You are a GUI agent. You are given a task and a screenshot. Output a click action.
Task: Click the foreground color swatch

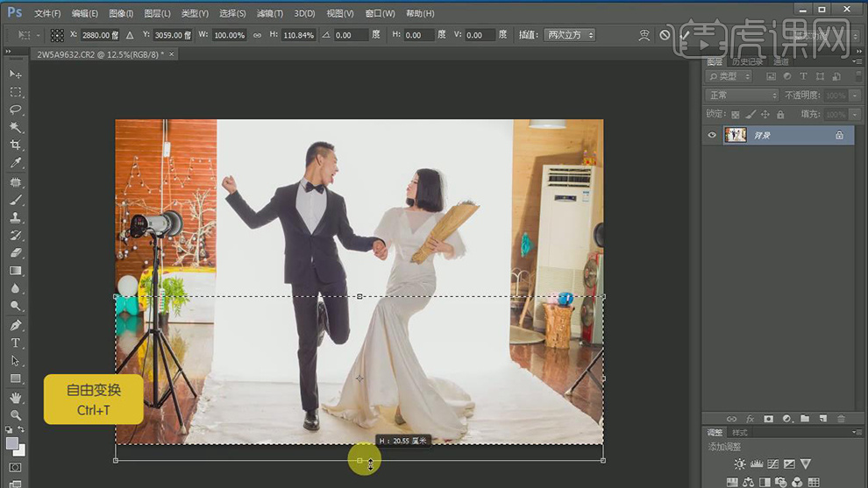[12, 443]
